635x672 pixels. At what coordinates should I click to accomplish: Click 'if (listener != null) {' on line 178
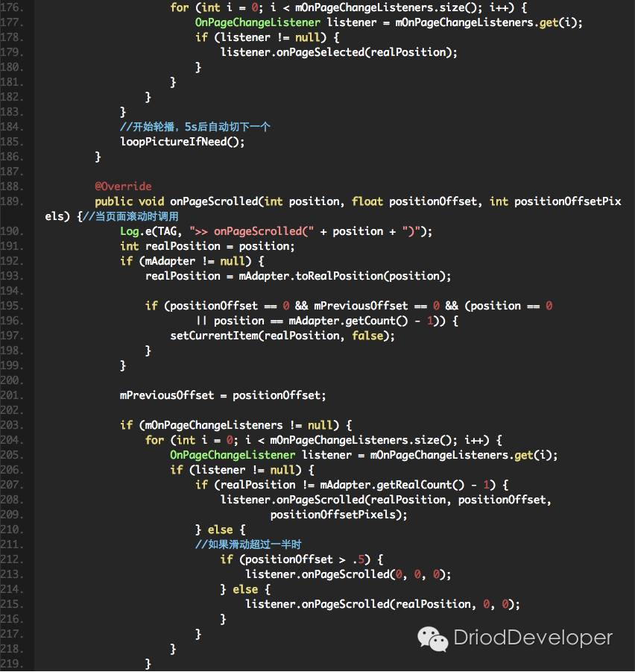click(x=268, y=37)
